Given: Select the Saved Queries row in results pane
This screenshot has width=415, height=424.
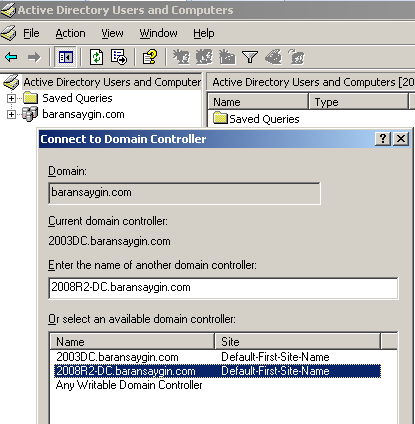Looking at the screenshot, I should [256, 119].
